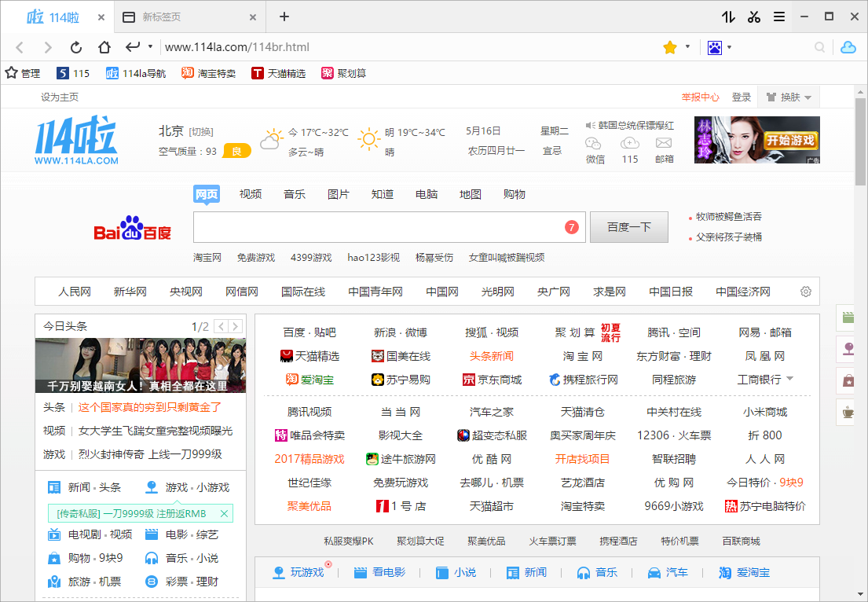Image resolution: width=868 pixels, height=602 pixels.
Task: Click the shopping bag sidebar icon
Action: pos(848,380)
